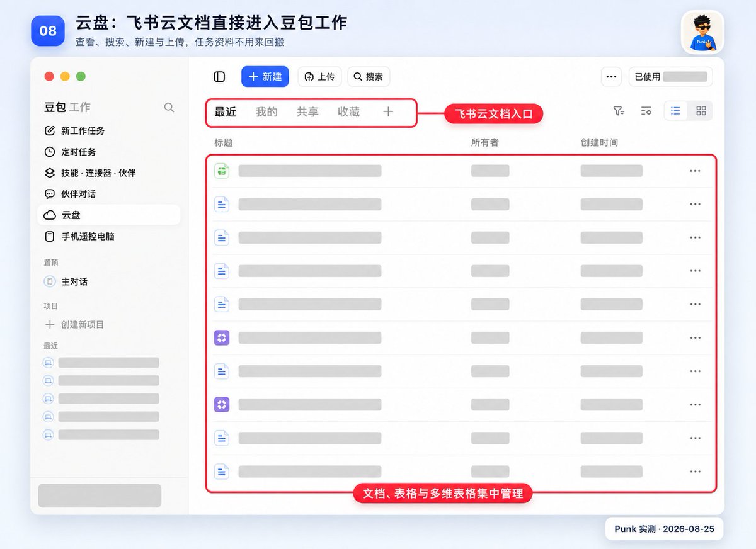The image size is (756, 549).
Task: Open 搜索 in the cloud drive toolbar
Action: tap(369, 77)
